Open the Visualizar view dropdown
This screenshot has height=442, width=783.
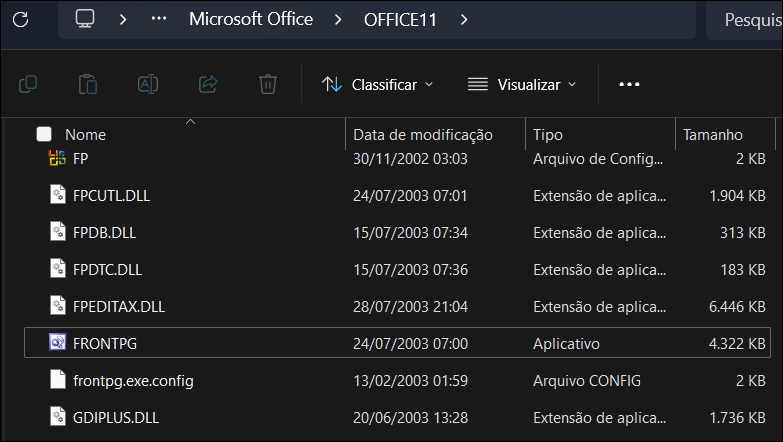(x=522, y=84)
